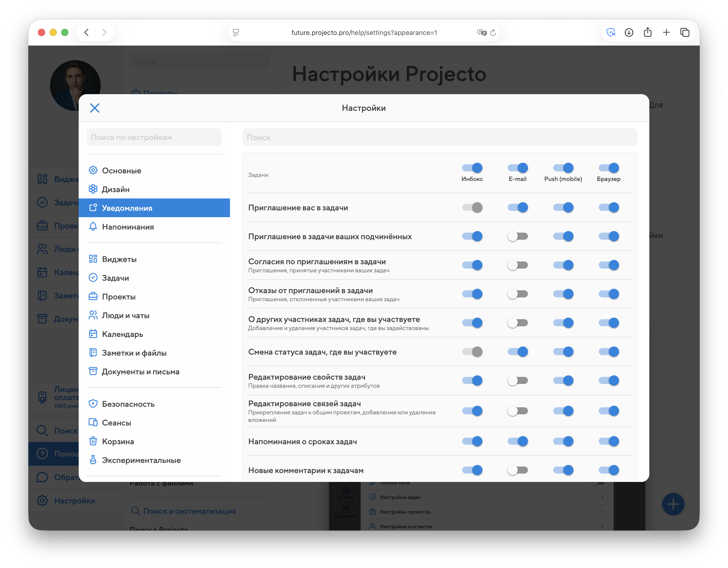Image resolution: width=728 pixels, height=568 pixels.
Task: Disable Inbox master toggle for tasks
Action: coord(472,168)
